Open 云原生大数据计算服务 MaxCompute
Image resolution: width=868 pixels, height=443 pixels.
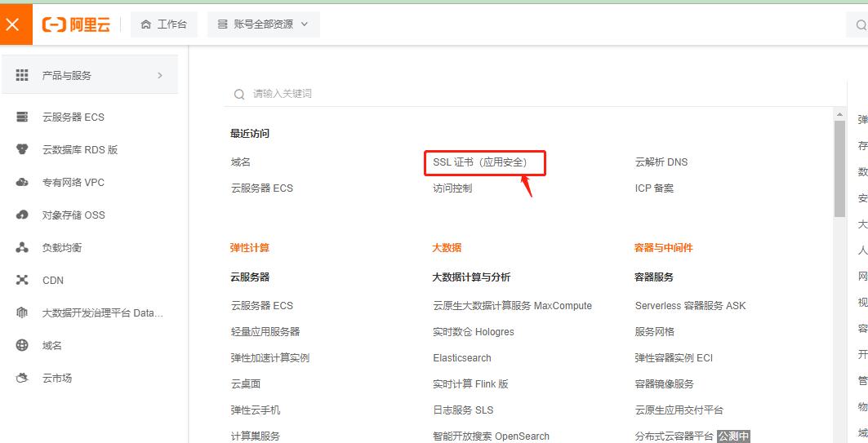click(x=512, y=306)
